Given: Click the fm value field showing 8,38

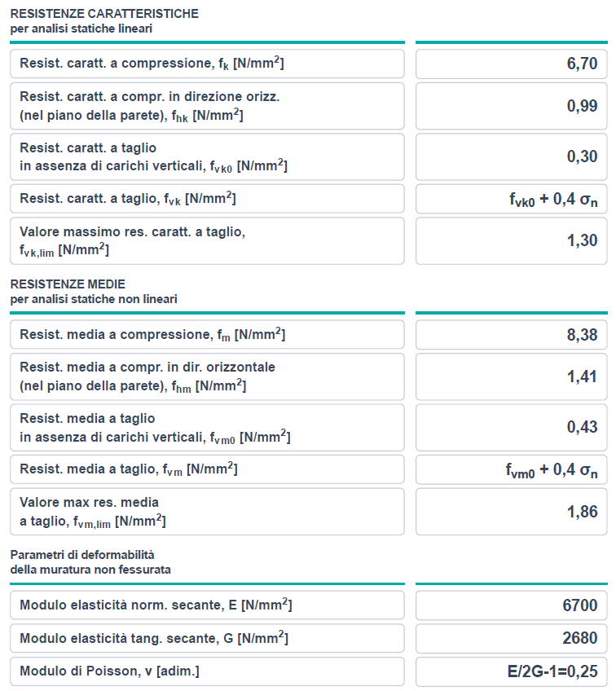Looking at the screenshot, I should tap(511, 334).
